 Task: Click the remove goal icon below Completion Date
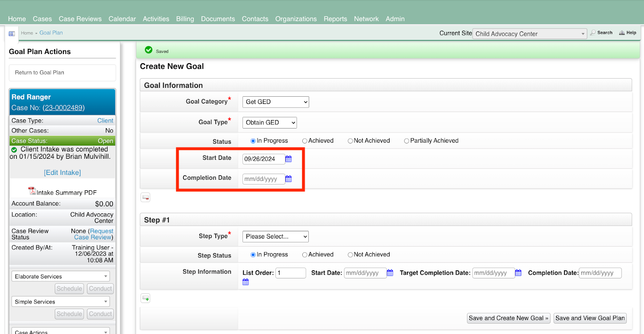(x=145, y=197)
